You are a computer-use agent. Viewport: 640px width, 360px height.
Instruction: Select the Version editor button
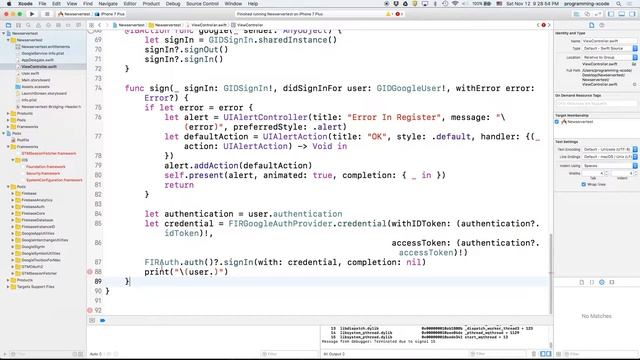[x=598, y=14]
